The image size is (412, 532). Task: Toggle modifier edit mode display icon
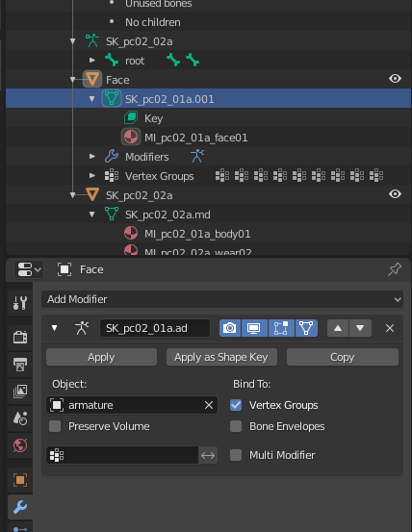pyautogui.click(x=281, y=328)
